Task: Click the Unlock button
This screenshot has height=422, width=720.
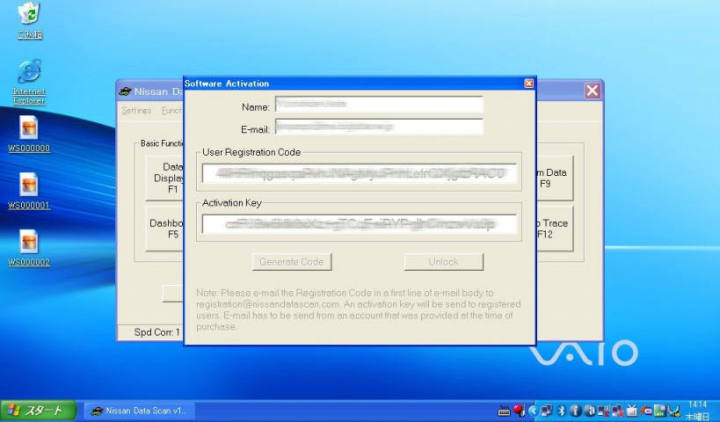Action: coord(444,262)
